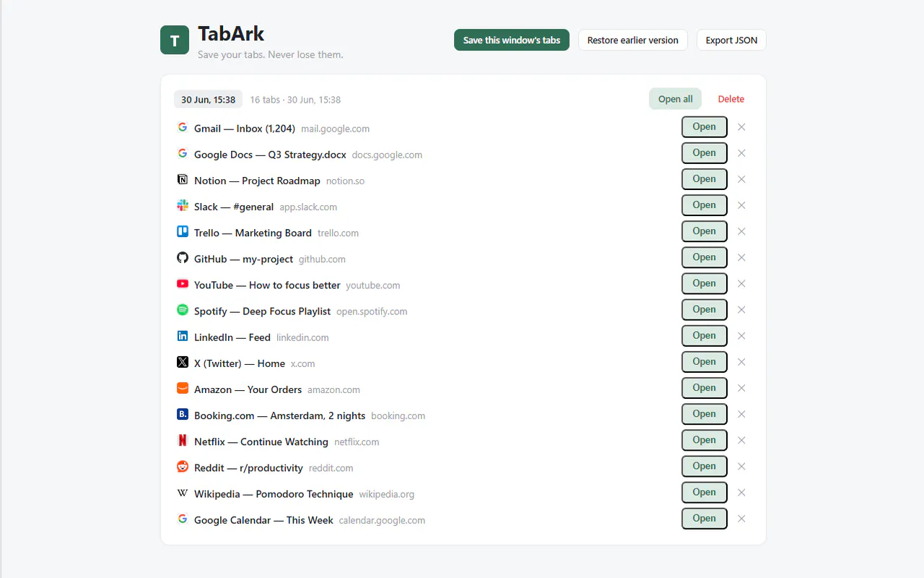The height and width of the screenshot is (578, 924).
Task: Remove the Wikipedia tab with its X
Action: pos(741,493)
